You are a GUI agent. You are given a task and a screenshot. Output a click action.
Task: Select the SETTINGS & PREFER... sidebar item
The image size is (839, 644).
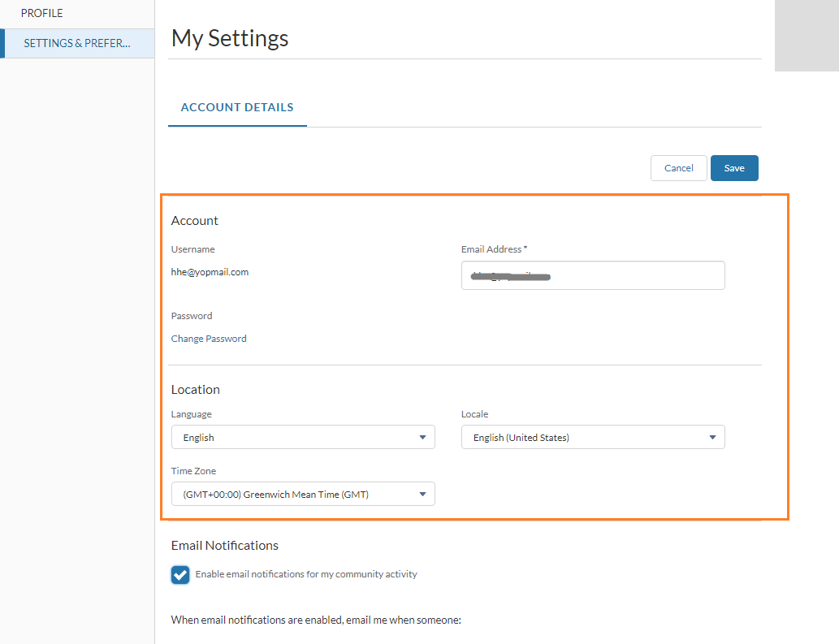[x=77, y=43]
